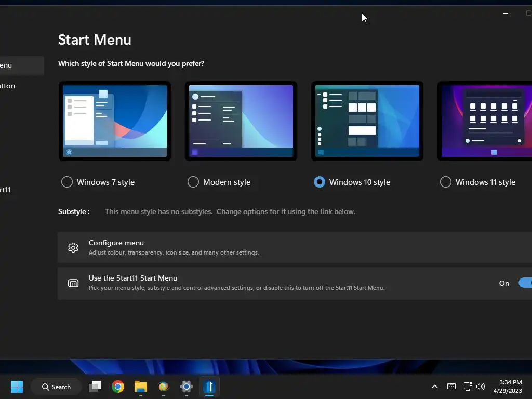Select the Windows 10 style radio button

[320, 182]
